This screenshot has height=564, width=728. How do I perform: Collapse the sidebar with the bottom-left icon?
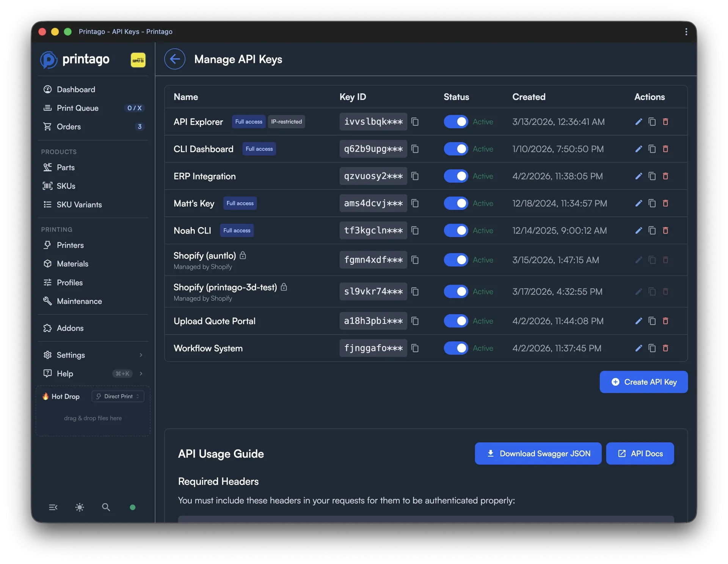coord(53,507)
